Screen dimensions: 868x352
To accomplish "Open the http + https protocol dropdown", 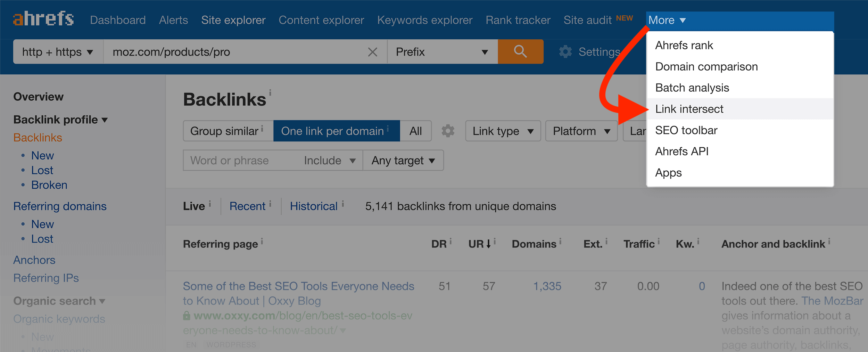I will pyautogui.click(x=58, y=52).
